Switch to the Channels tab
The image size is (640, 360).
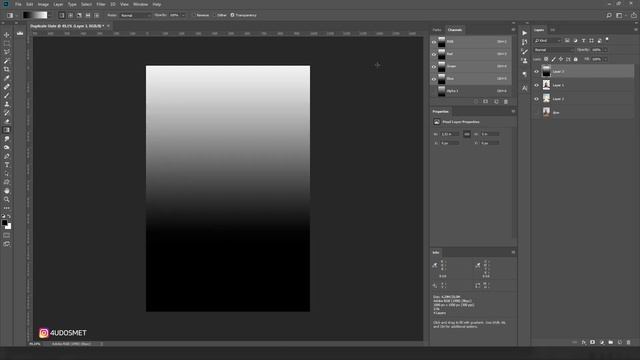pyautogui.click(x=455, y=30)
